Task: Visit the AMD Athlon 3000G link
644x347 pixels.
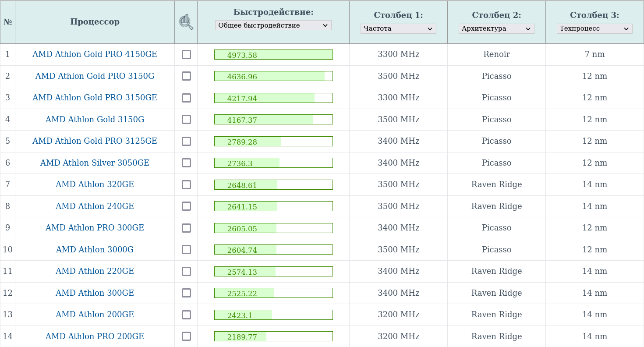Action: (95, 250)
